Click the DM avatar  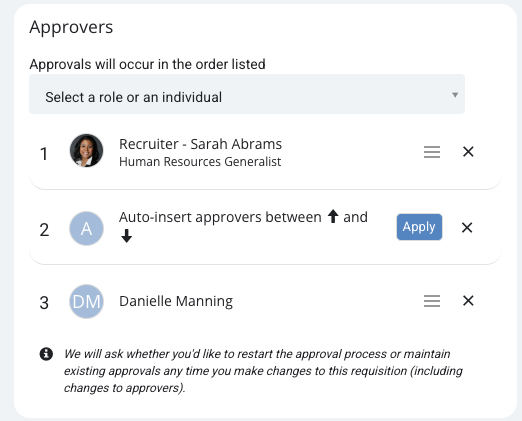pyautogui.click(x=86, y=301)
